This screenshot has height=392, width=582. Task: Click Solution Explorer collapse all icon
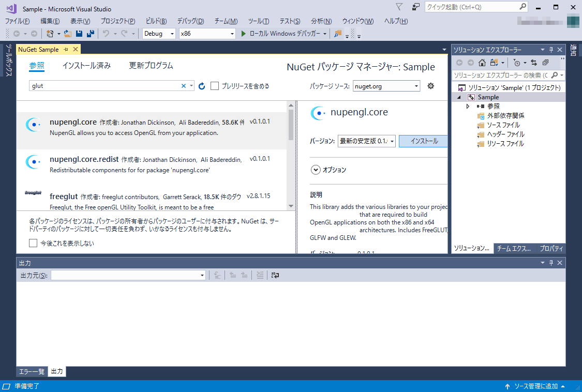(545, 63)
